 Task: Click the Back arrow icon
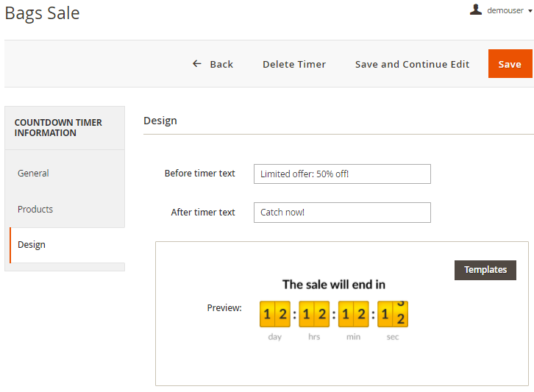click(x=196, y=64)
